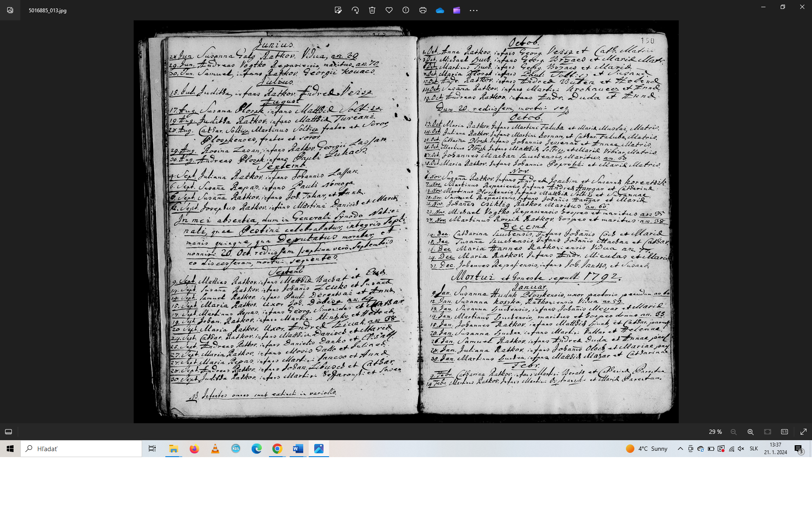Click the OneDrive cloud icon
Image resolution: width=812 pixels, height=521 pixels.
pyautogui.click(x=440, y=10)
